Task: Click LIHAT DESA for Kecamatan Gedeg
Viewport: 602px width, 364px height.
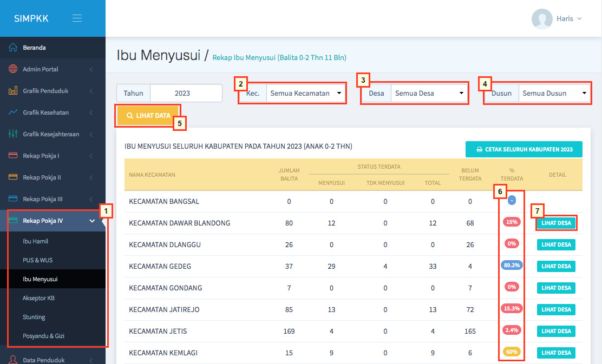Action: 556,266
